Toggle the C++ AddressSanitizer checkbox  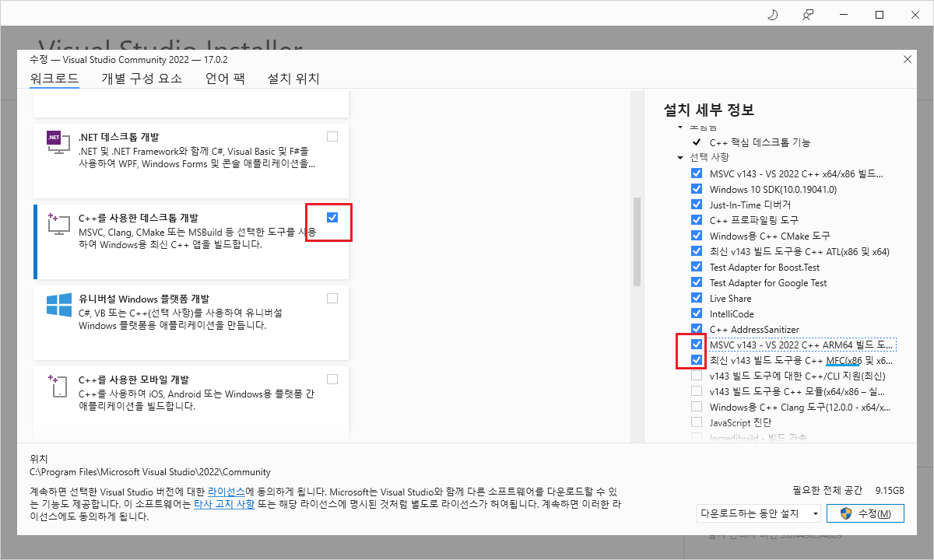697,329
